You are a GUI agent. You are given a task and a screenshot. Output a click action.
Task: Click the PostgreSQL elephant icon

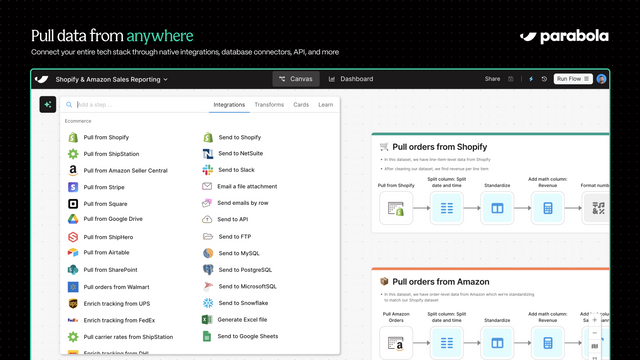pyautogui.click(x=208, y=270)
